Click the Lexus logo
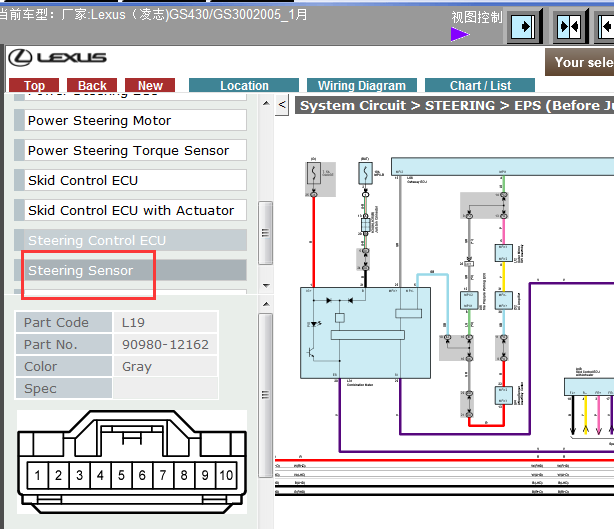614x529 pixels. (x=57, y=58)
